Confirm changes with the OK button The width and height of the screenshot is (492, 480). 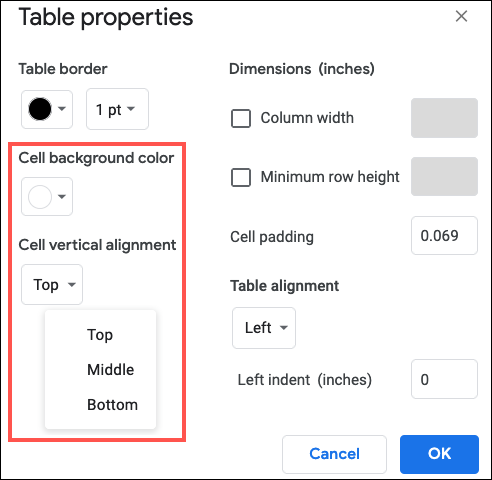tap(439, 454)
